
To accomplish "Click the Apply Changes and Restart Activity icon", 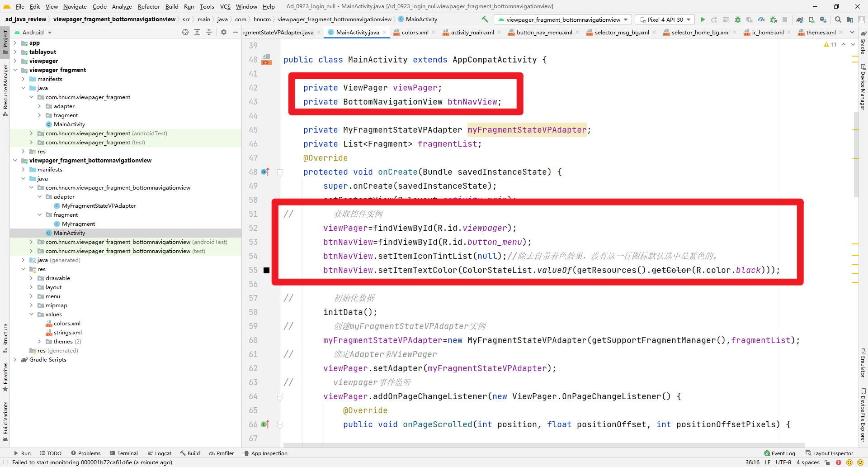I will point(714,19).
